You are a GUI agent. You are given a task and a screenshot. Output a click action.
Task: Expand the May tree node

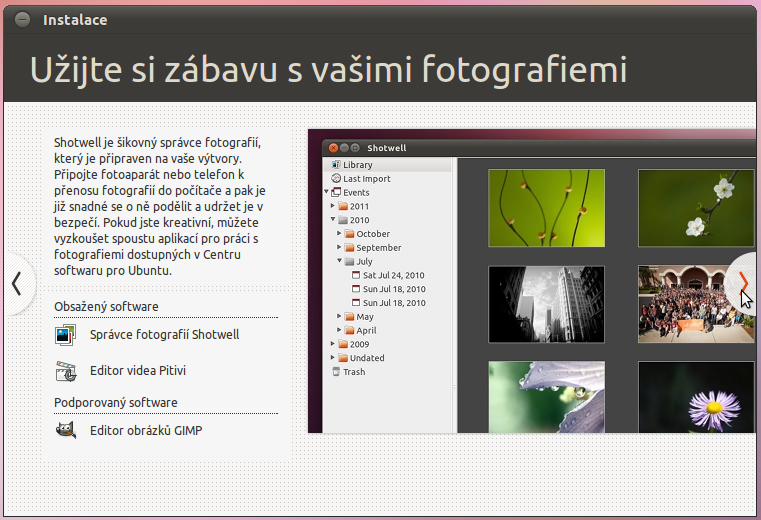(339, 316)
